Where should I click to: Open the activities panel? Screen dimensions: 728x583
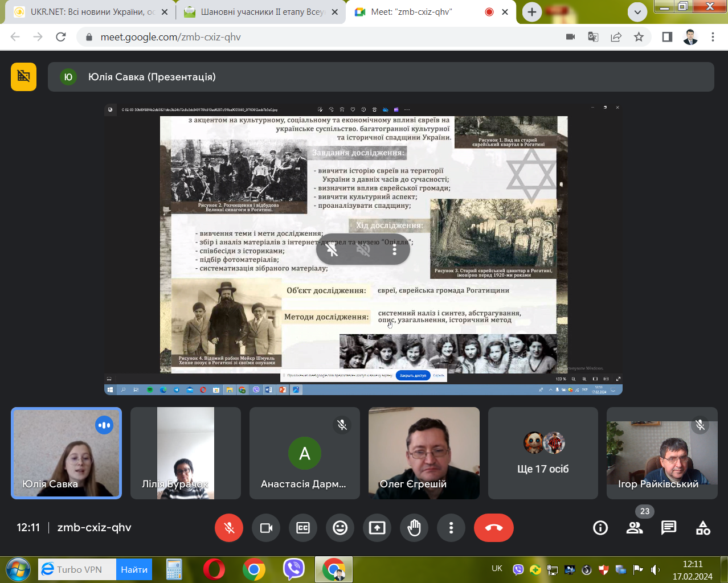click(x=703, y=528)
